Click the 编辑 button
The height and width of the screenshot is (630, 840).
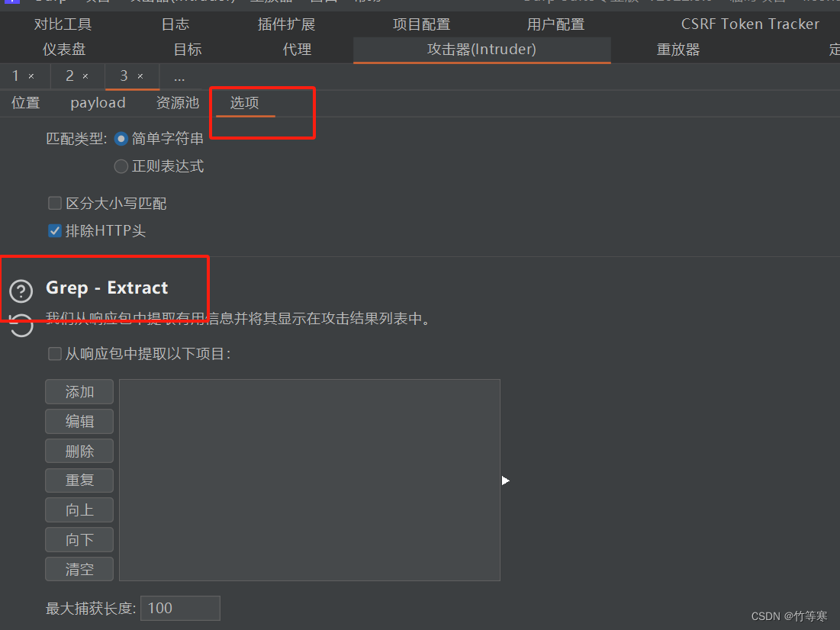[79, 421]
